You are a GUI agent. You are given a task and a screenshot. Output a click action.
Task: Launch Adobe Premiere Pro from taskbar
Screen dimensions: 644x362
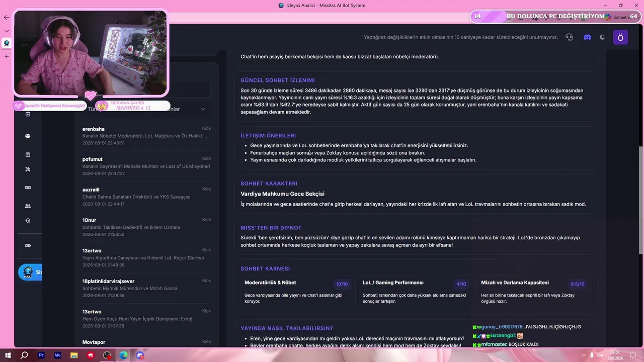(41, 355)
